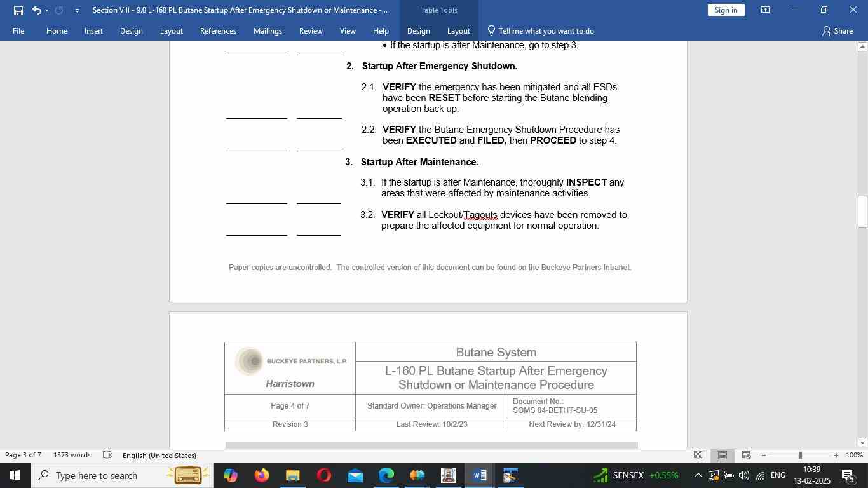Click the zoom in plus button
Image resolution: width=868 pixels, height=488 pixels.
pyautogui.click(x=836, y=456)
